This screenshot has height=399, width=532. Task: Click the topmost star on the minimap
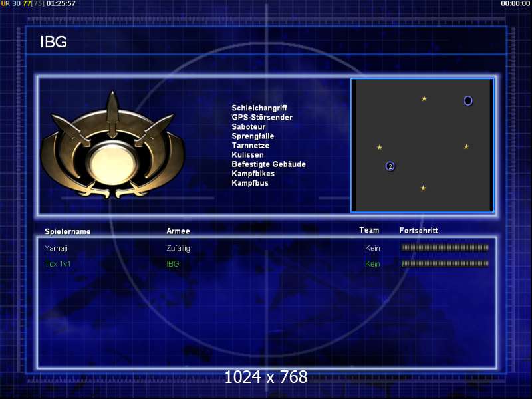(424, 98)
